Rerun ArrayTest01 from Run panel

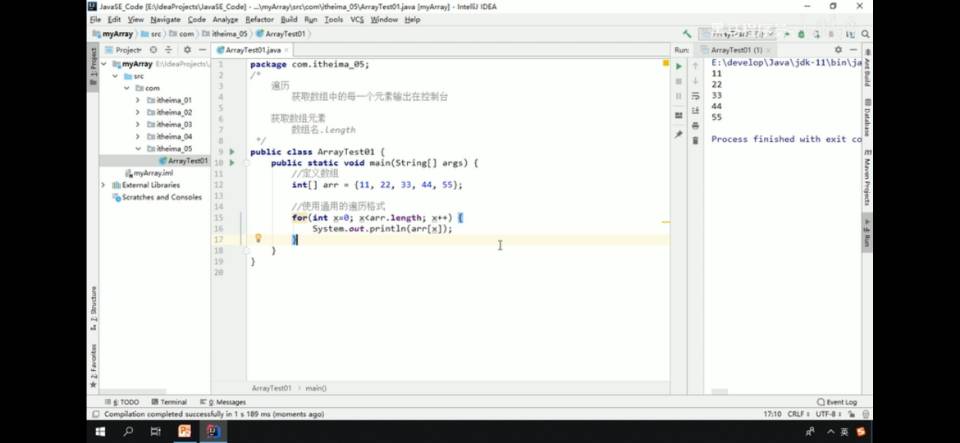click(x=678, y=65)
